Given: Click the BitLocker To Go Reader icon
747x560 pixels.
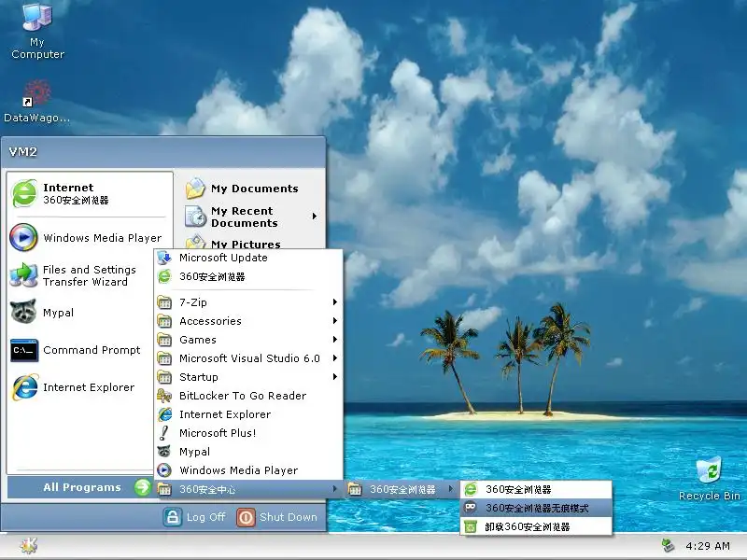Looking at the screenshot, I should 164,396.
